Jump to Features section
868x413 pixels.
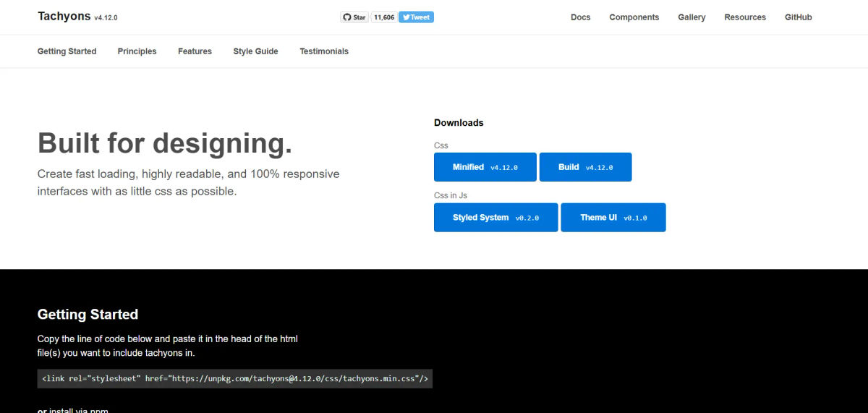pos(195,51)
